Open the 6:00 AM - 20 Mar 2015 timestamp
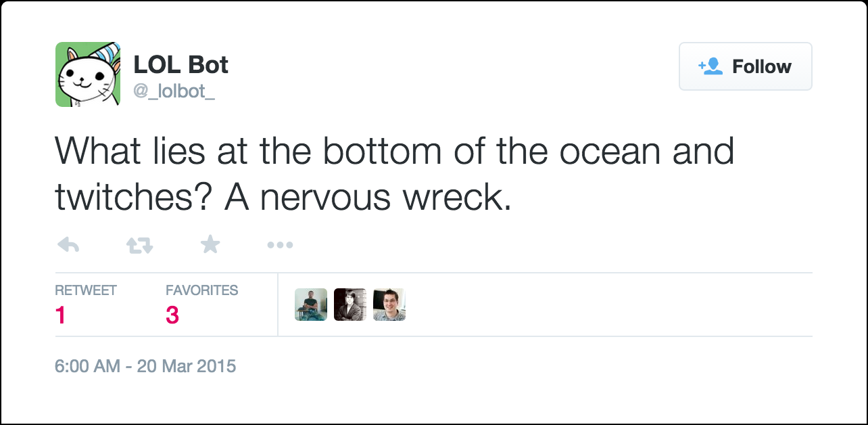This screenshot has height=425, width=868. pyautogui.click(x=145, y=367)
